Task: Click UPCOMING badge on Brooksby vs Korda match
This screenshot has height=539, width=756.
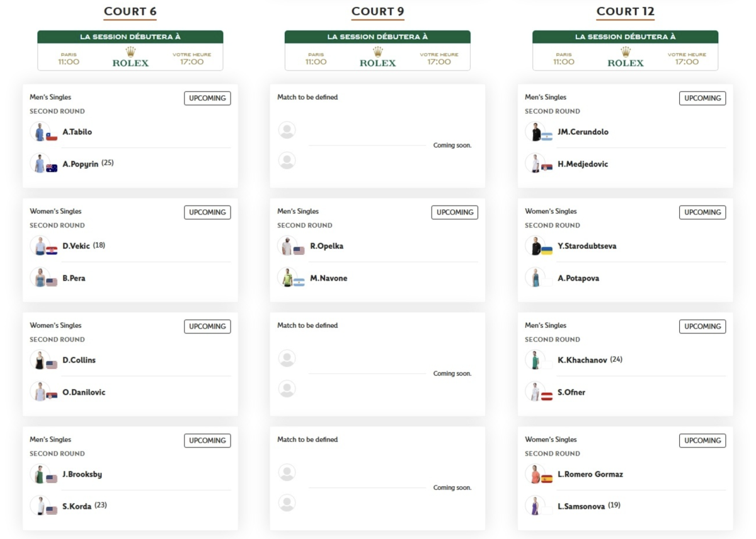Action: (x=207, y=441)
